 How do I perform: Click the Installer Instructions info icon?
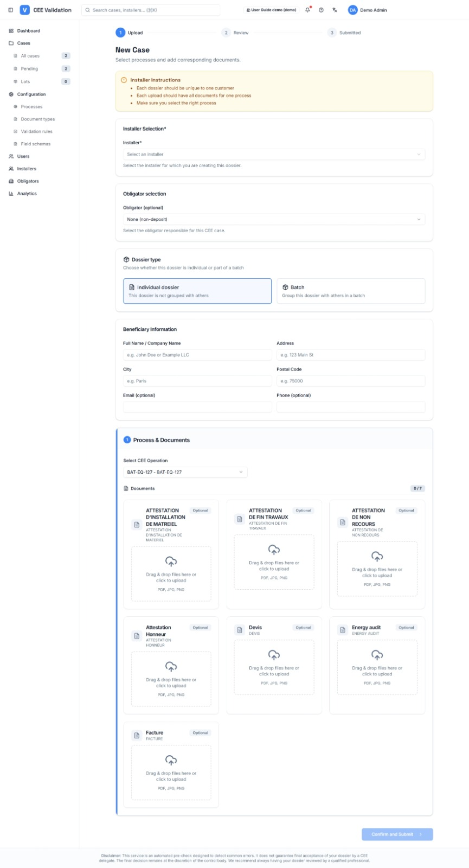124,80
